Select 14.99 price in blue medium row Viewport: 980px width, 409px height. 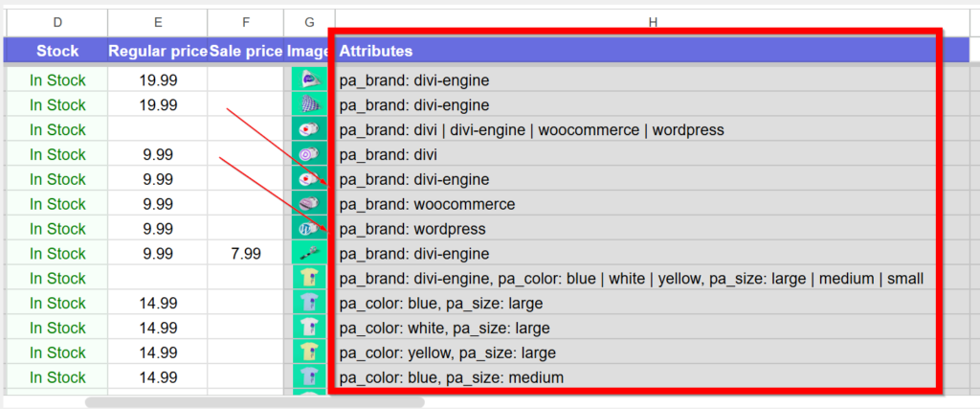[x=158, y=377]
